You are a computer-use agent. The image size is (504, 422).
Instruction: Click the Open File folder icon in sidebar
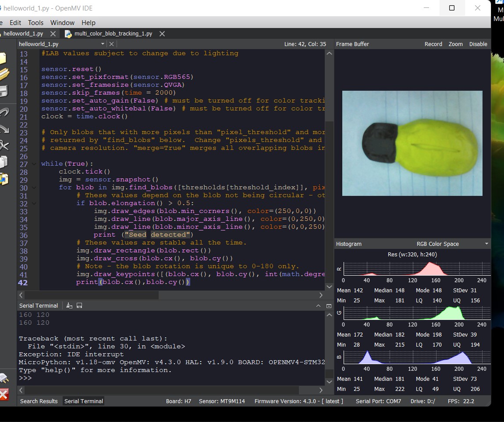point(4,74)
